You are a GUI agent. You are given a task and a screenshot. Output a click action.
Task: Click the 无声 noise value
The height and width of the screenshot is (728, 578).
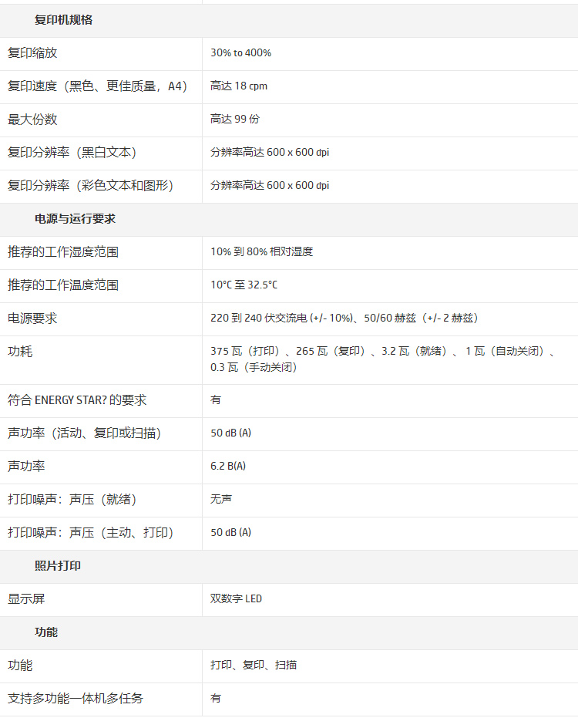(x=221, y=500)
